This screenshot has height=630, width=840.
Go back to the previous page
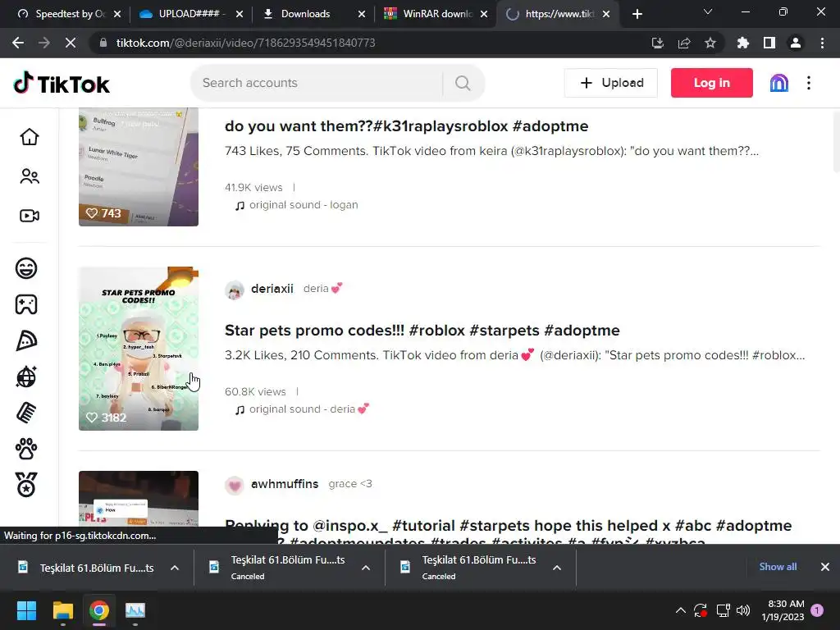18,43
